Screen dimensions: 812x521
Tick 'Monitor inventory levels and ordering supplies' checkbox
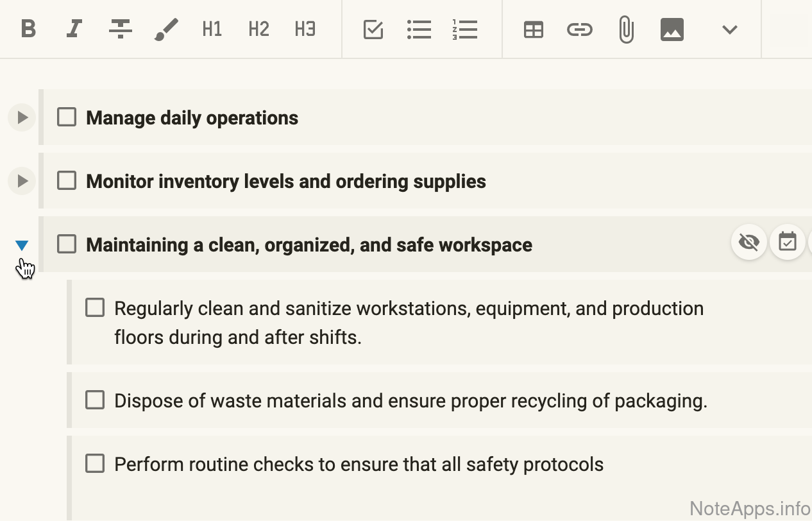point(67,181)
